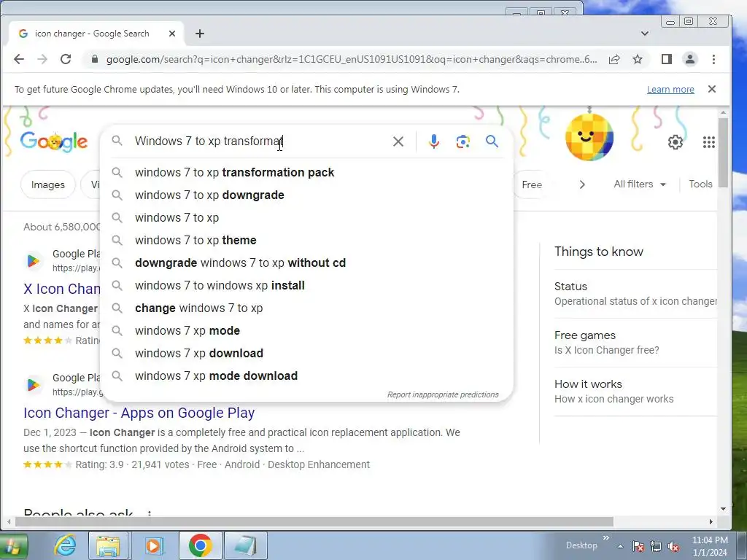The width and height of the screenshot is (747, 560).
Task: Reload the current page
Action: point(66,59)
